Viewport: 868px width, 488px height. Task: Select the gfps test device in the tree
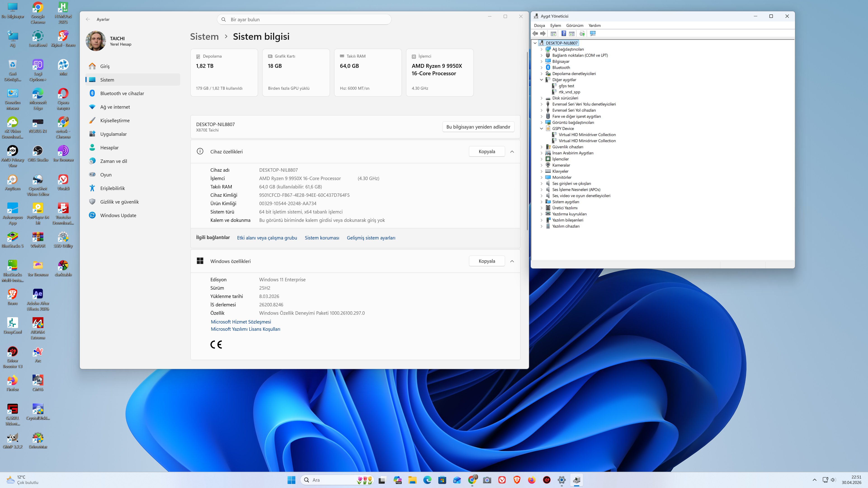pos(566,86)
